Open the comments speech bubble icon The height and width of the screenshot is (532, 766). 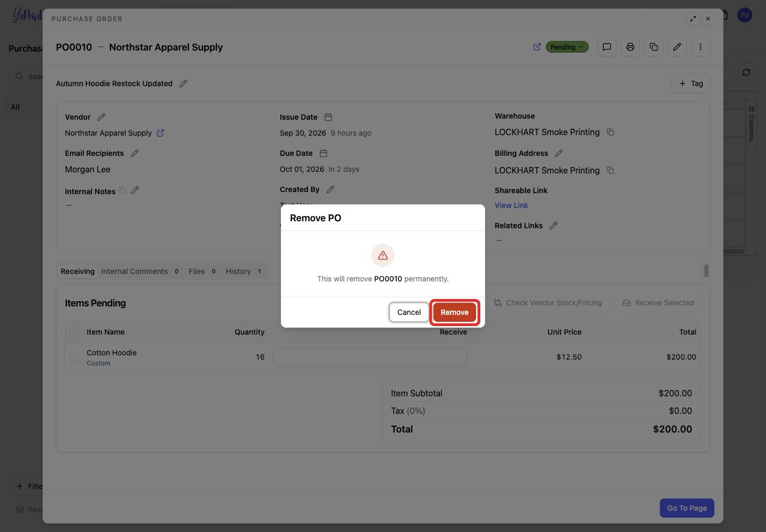(607, 47)
